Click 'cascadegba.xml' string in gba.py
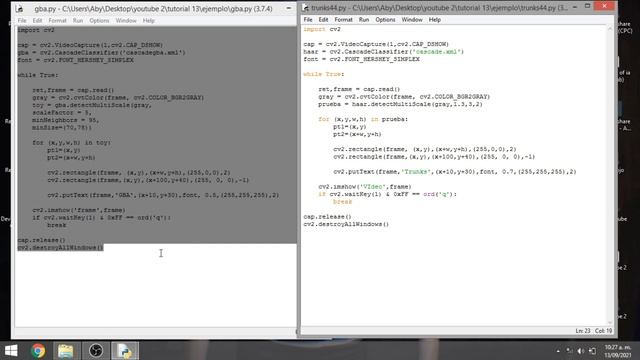This screenshot has width=640, height=360. coord(153,53)
